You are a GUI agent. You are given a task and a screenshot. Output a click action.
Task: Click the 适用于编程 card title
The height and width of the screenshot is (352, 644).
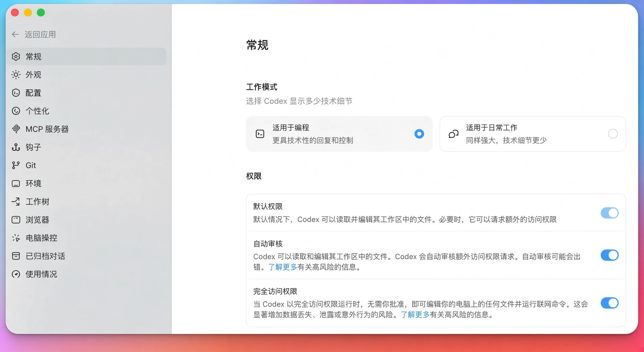(x=291, y=128)
